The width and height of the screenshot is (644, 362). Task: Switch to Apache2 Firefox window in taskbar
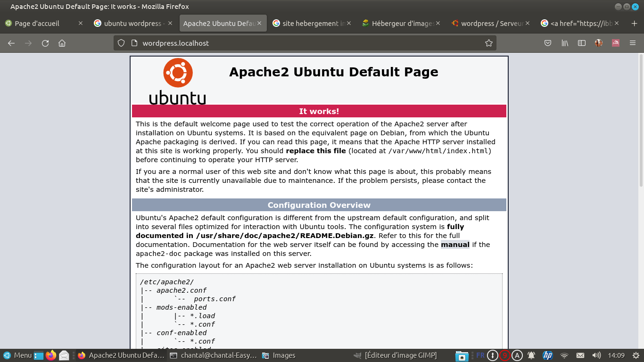pos(121,355)
